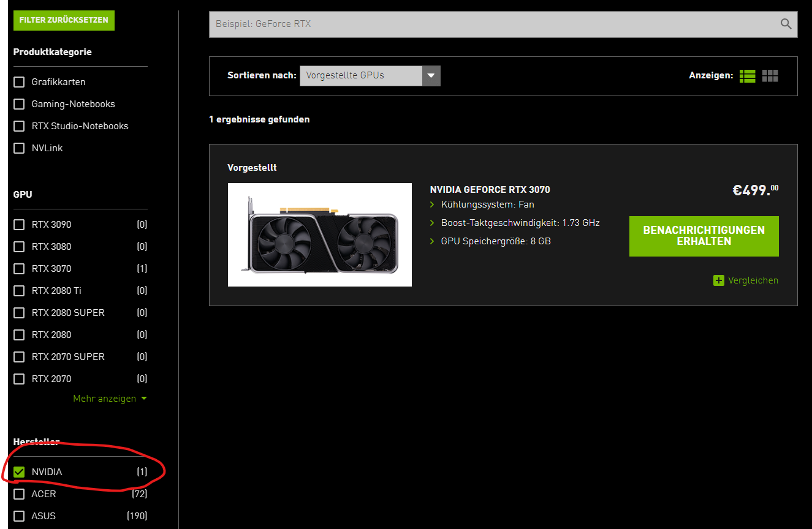Tick the ACER manufacturer checkbox
The height and width of the screenshot is (529, 812).
19,494
